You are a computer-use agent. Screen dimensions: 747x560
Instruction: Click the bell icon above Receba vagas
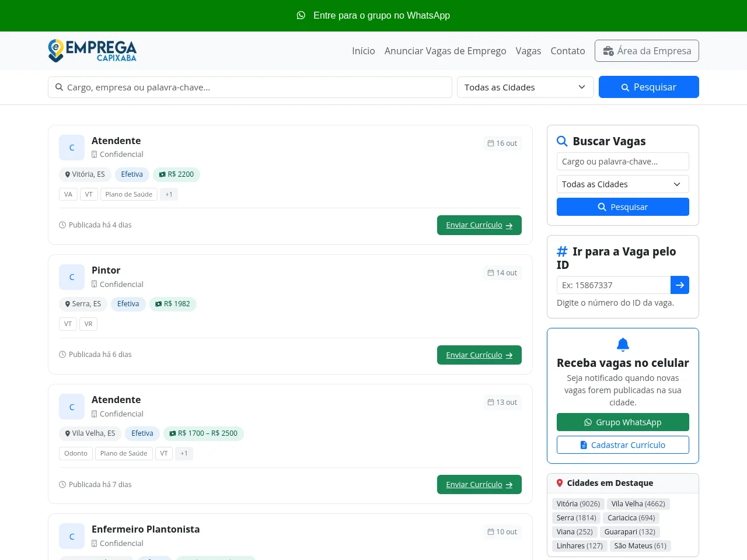pyautogui.click(x=623, y=345)
